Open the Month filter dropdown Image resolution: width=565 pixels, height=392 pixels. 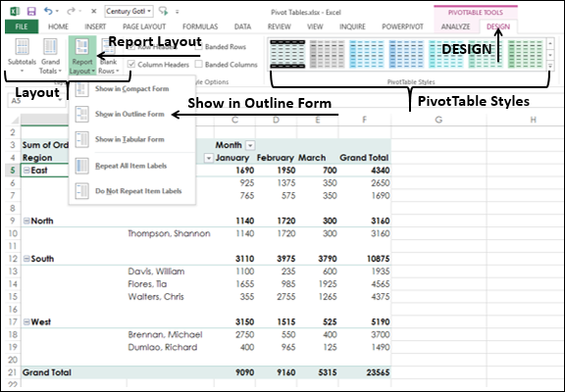click(250, 145)
